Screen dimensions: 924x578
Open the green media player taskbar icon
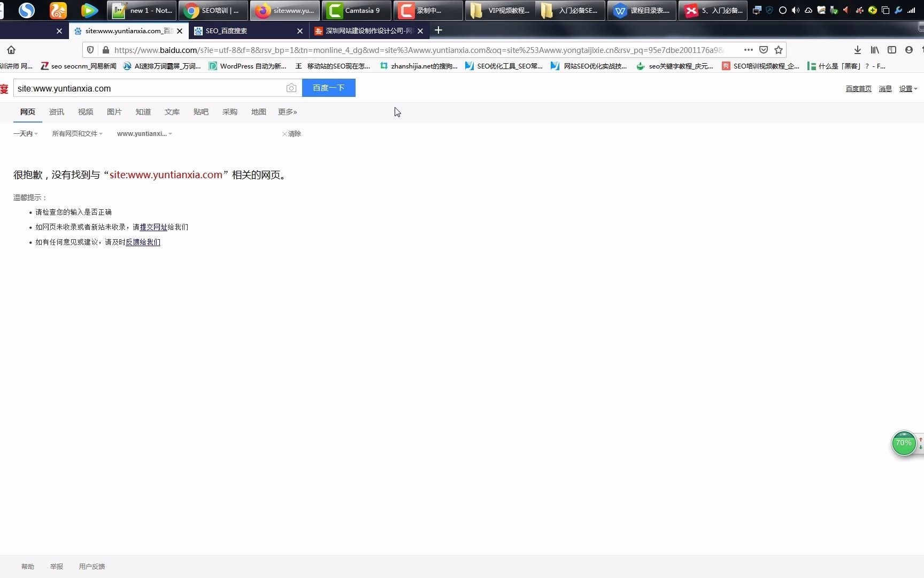click(x=89, y=10)
